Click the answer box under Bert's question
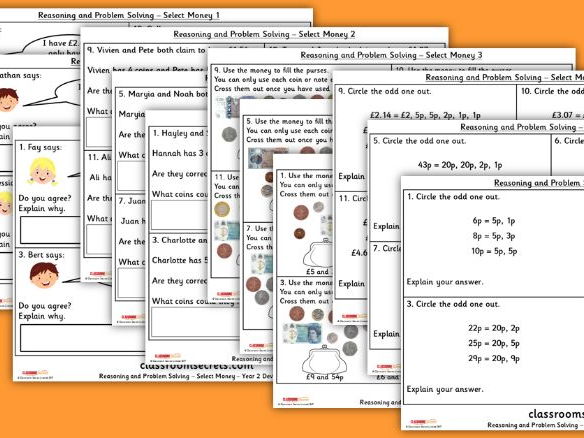This screenshot has height=438, width=584. point(82,338)
